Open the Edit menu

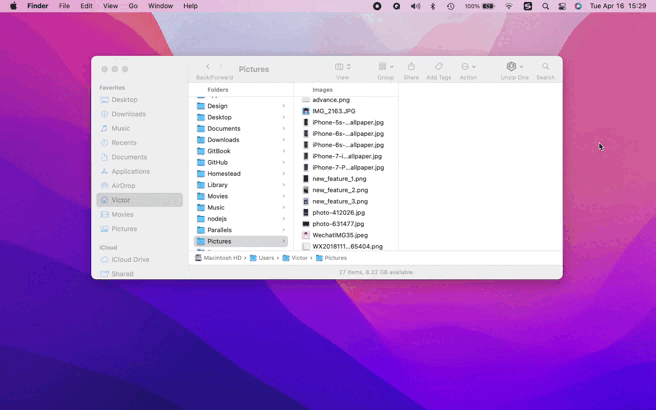pyautogui.click(x=87, y=6)
